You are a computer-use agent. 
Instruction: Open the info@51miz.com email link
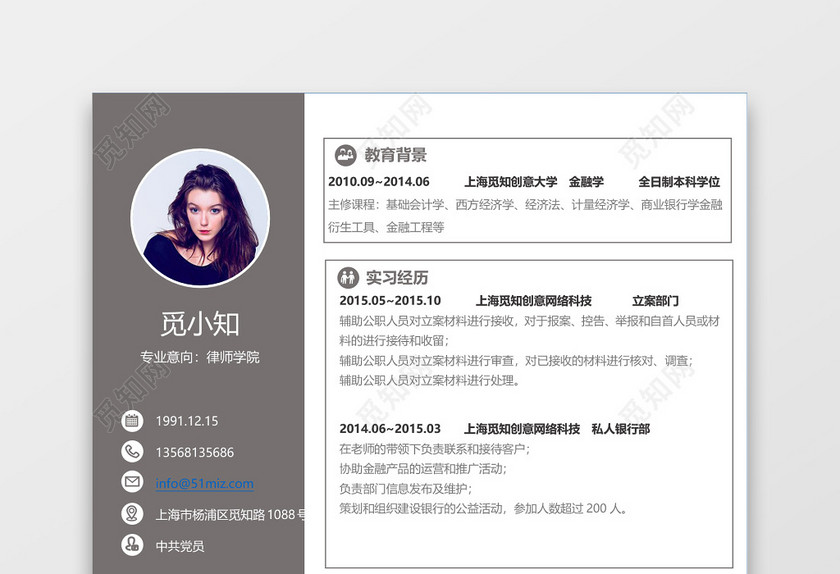click(x=205, y=483)
